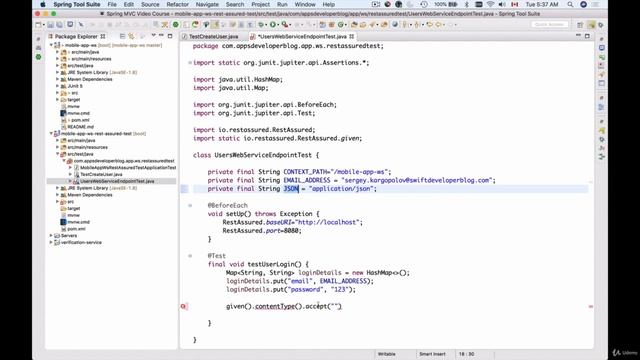Open the Window menu
Viewport: 640px width, 360px height.
(305, 4)
